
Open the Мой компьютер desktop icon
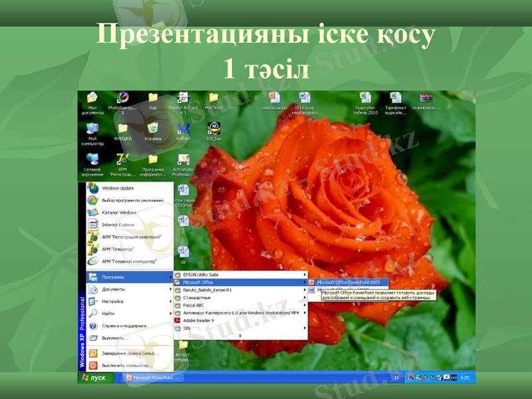pyautogui.click(x=92, y=128)
